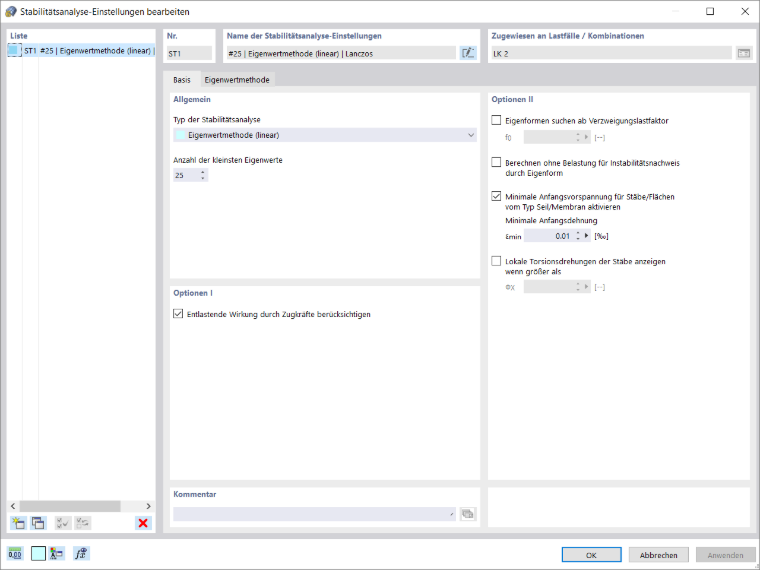The width and height of the screenshot is (760, 570).
Task: Enable Lokale Torsionsdrehungen der Stäbe anzeigen
Action: [496, 261]
